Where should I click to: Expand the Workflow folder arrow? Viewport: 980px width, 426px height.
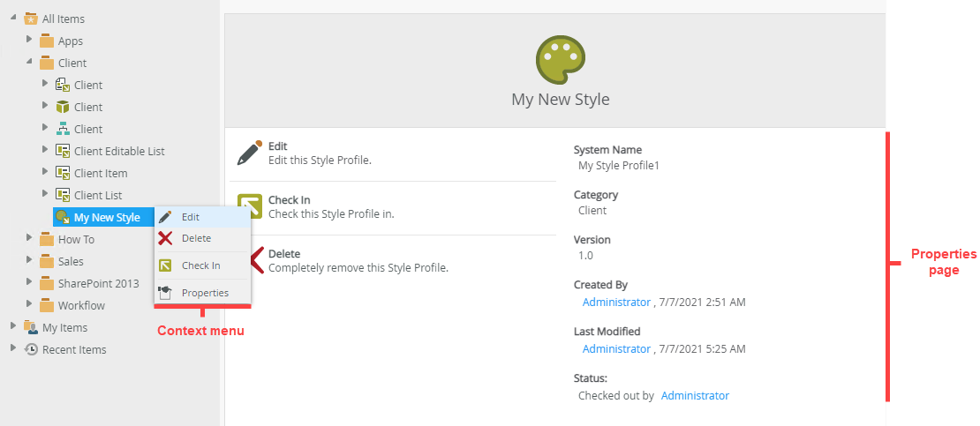pyautogui.click(x=29, y=305)
